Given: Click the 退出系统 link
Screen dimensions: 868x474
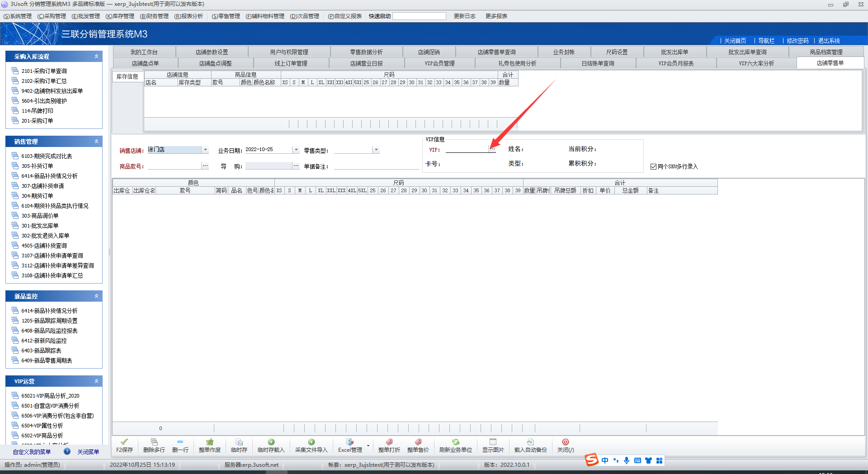Looking at the screenshot, I should tap(829, 41).
